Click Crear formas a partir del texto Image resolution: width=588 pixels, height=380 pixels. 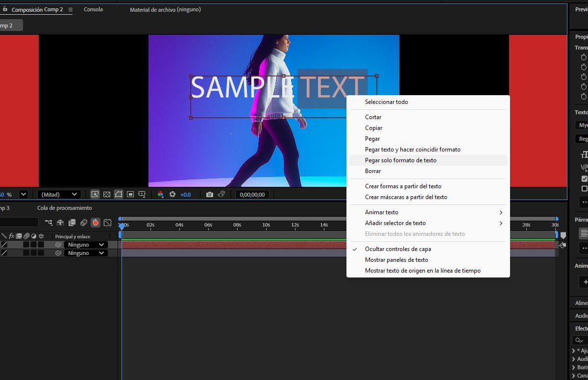pyautogui.click(x=403, y=186)
